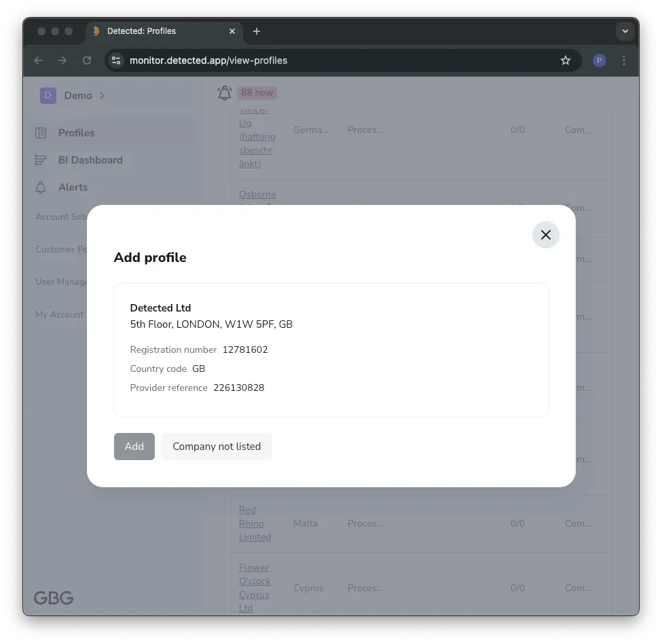This screenshot has height=644, width=662.
Task: Open the Red Rhino Limited profile link
Action: click(x=255, y=523)
